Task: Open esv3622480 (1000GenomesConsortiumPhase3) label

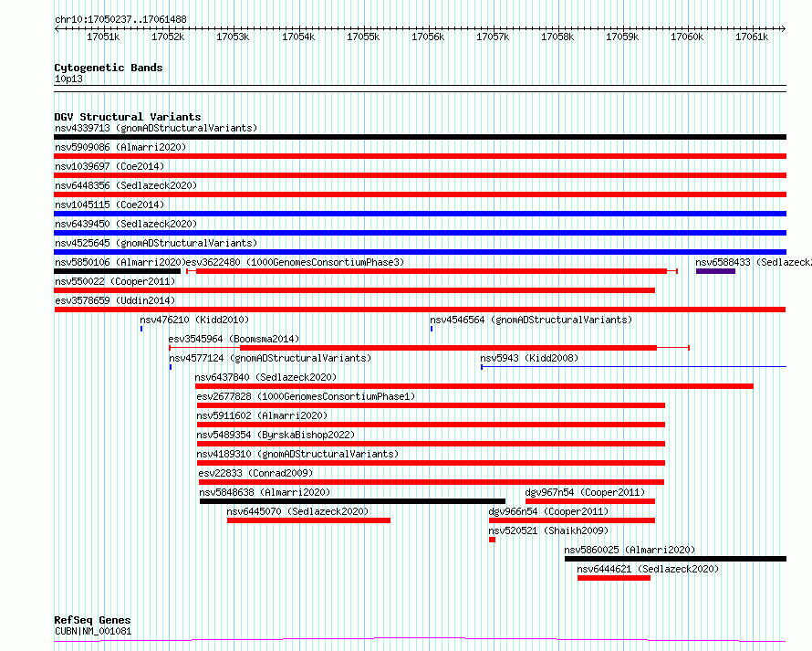Action: pyautogui.click(x=295, y=262)
